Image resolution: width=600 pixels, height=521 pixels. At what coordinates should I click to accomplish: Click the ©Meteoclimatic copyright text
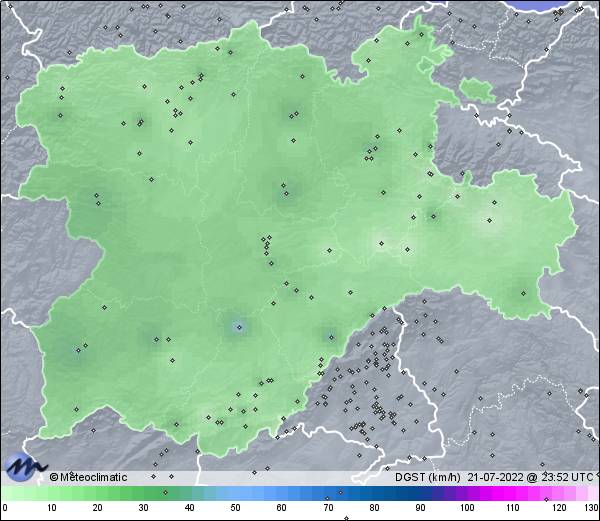88,477
